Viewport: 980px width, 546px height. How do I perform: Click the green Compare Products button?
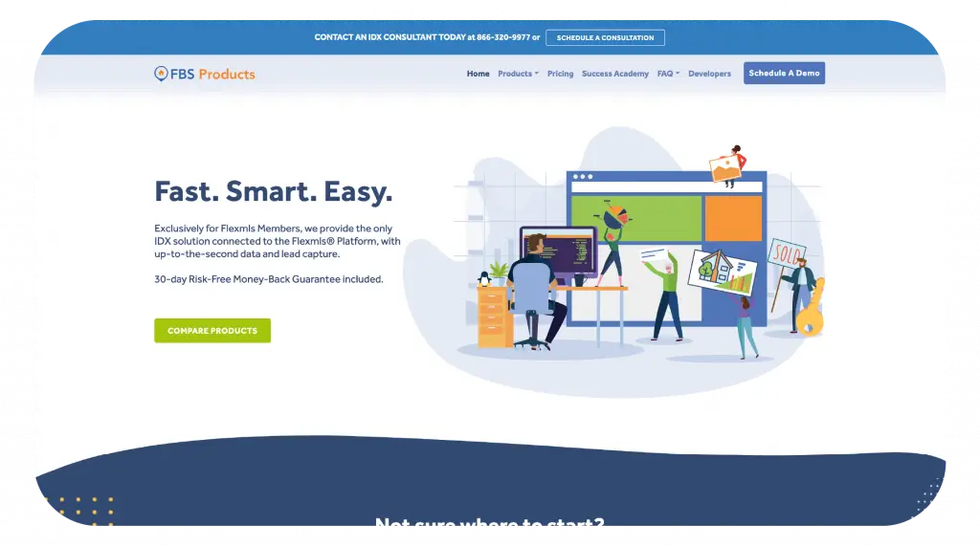tap(212, 331)
